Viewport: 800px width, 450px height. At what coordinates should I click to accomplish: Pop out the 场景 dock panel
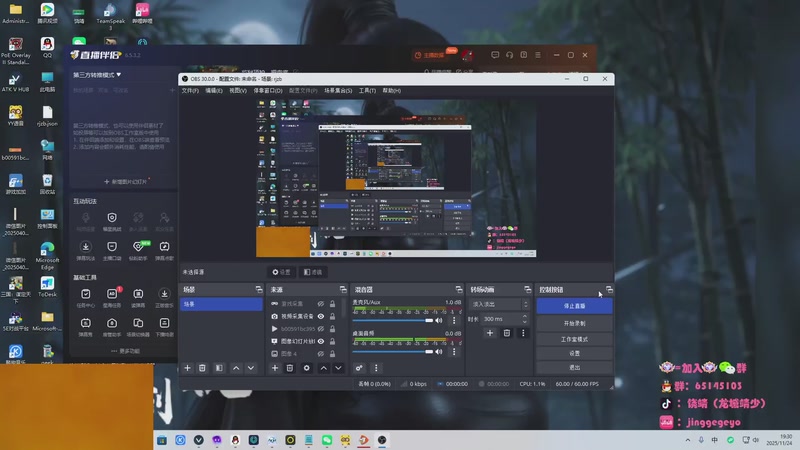(259, 289)
